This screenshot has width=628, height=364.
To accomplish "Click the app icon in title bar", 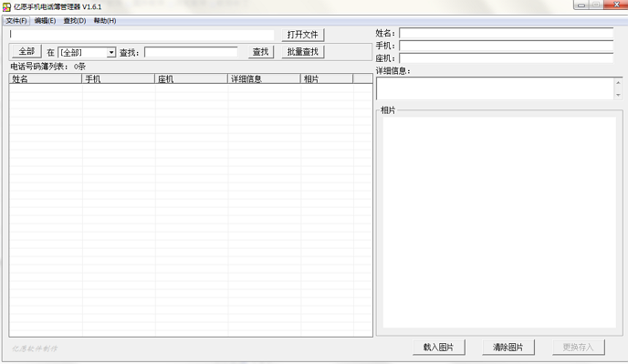I will pyautogui.click(x=6, y=6).
